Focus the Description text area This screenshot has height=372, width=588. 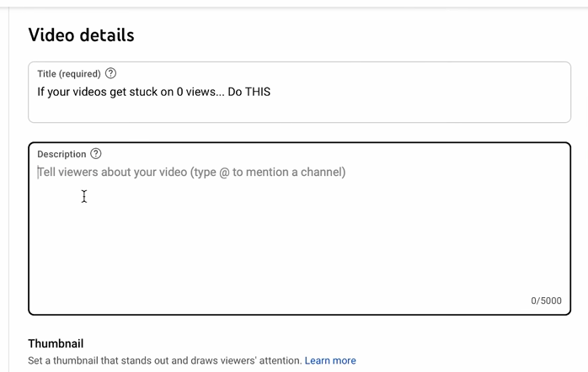pyautogui.click(x=299, y=227)
